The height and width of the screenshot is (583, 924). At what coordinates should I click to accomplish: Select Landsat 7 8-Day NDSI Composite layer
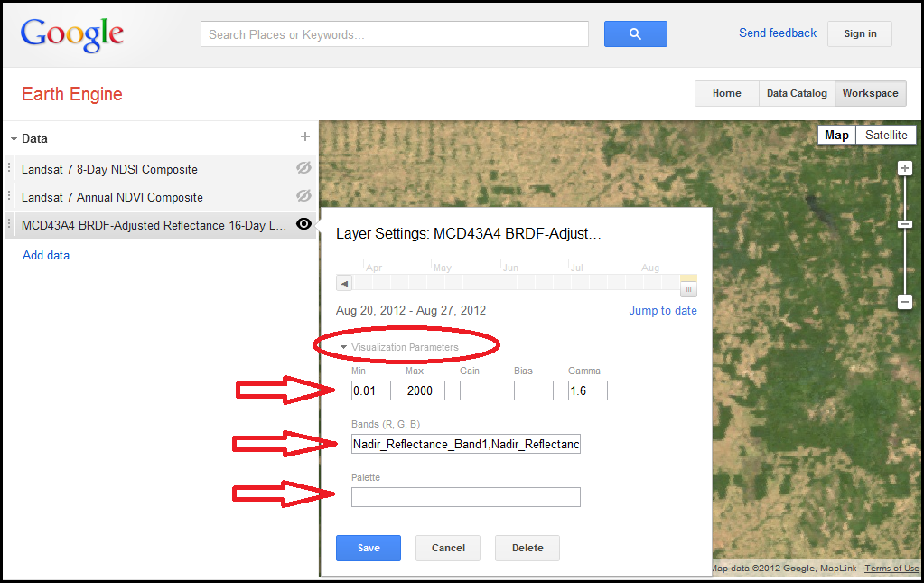[x=109, y=169]
